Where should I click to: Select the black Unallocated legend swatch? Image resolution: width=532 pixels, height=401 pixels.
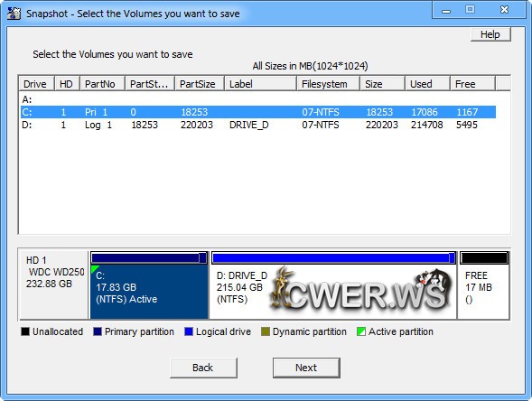click(x=25, y=331)
